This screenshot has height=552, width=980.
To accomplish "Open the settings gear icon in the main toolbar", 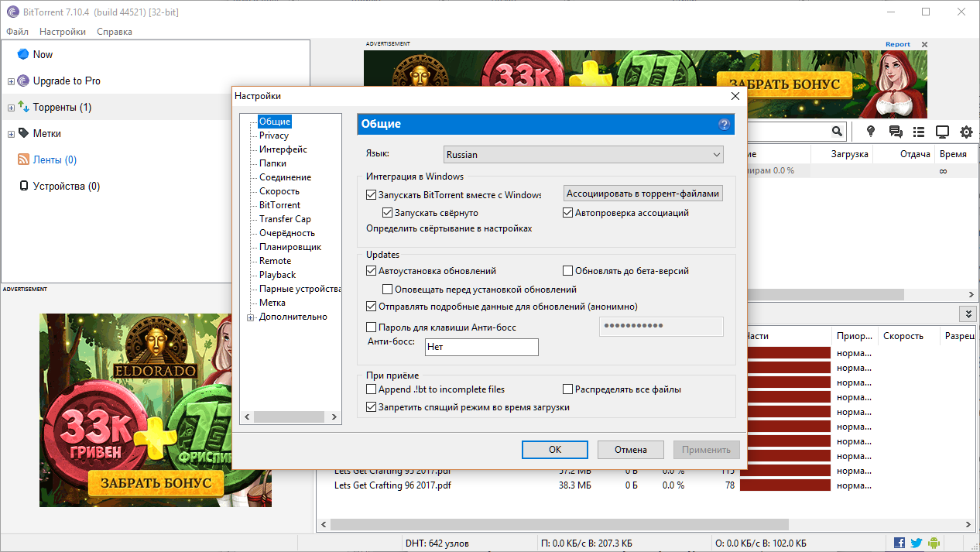I will [967, 132].
